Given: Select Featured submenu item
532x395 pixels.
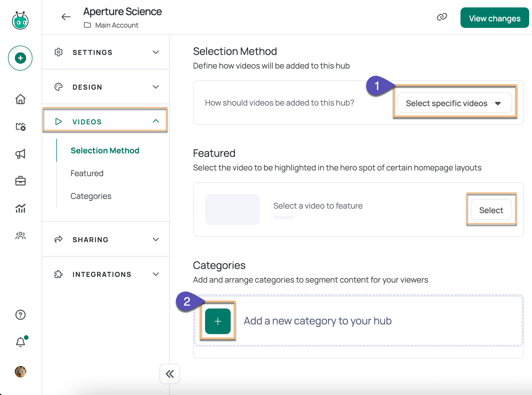Looking at the screenshot, I should (87, 173).
